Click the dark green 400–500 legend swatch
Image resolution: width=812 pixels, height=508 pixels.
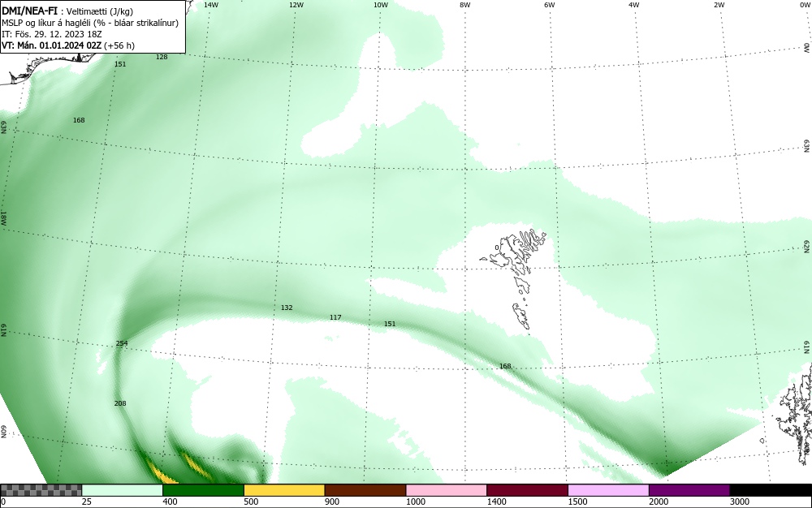[x=203, y=490]
